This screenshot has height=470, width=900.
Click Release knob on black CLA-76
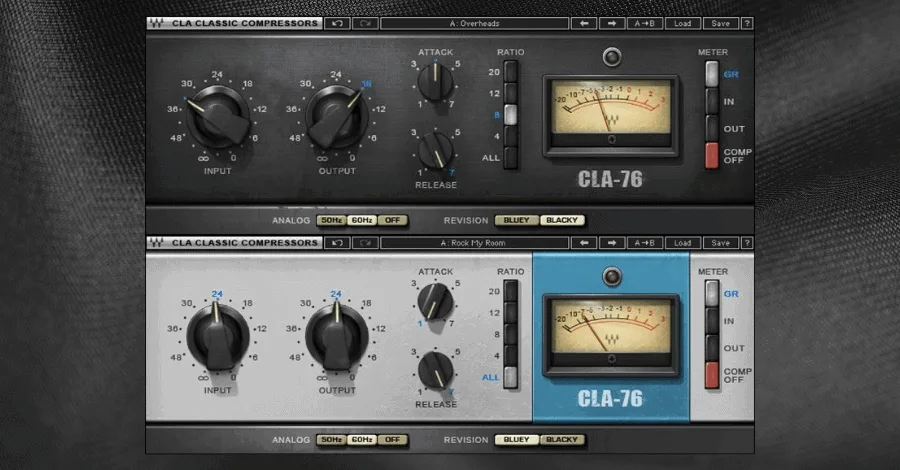[435, 150]
